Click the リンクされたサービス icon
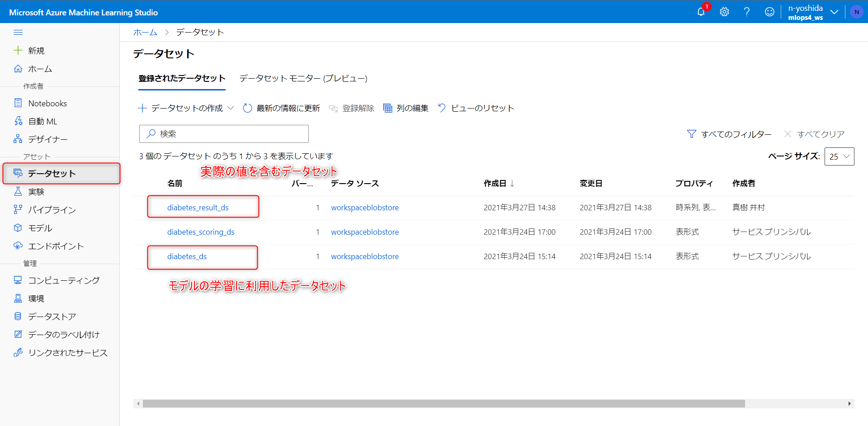The width and height of the screenshot is (868, 426). pyautogui.click(x=18, y=353)
